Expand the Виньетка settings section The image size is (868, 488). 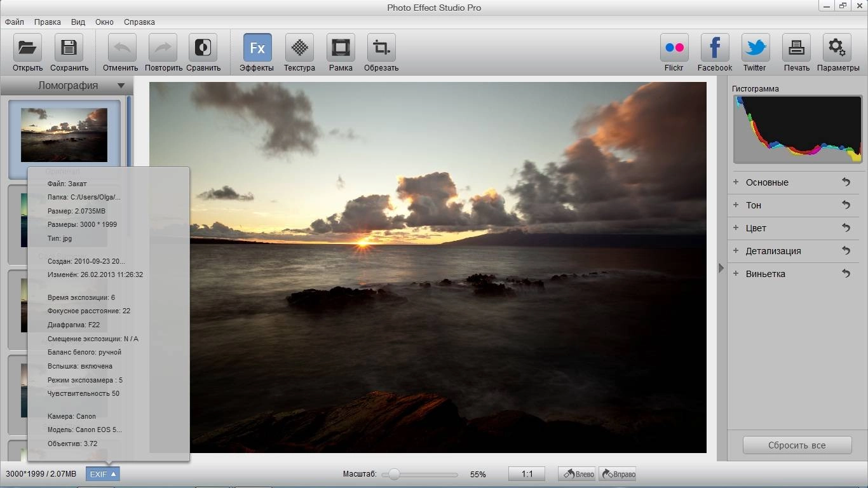(736, 274)
